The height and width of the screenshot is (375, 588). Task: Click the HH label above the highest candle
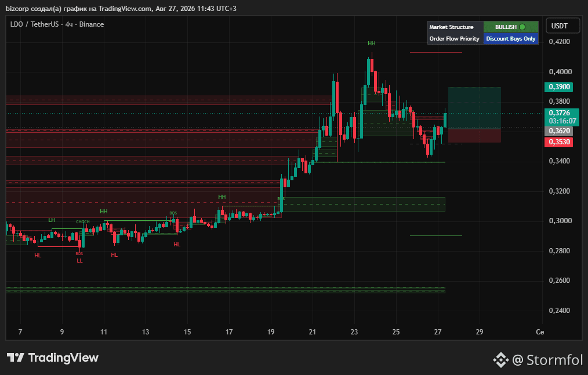click(372, 43)
